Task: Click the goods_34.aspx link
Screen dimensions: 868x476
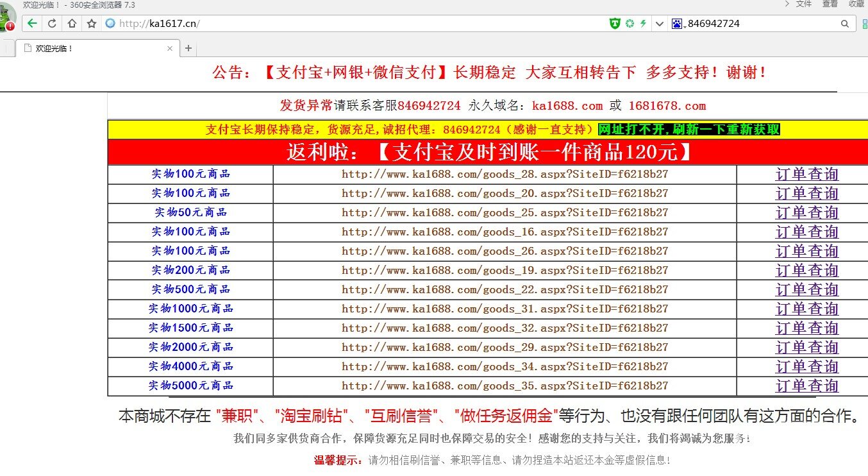Action: tap(505, 366)
